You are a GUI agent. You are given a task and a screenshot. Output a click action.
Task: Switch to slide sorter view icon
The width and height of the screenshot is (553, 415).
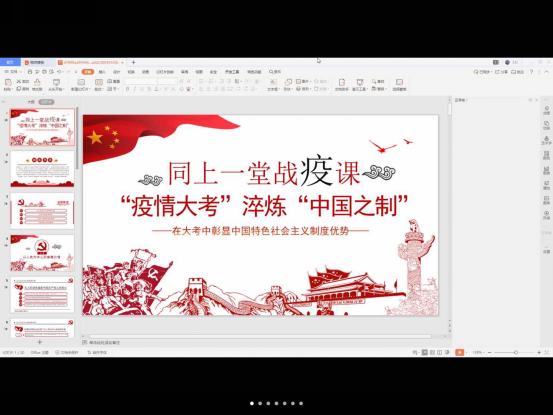[432, 352]
